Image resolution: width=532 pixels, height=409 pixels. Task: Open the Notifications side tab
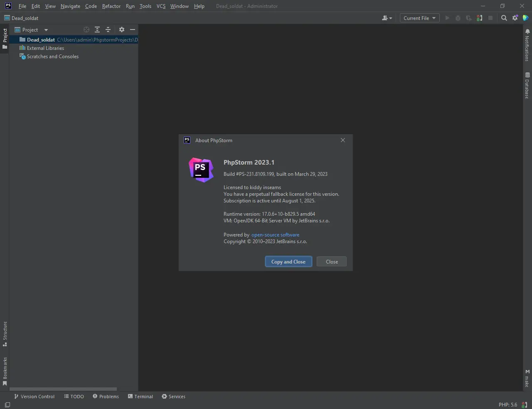[x=527, y=45]
